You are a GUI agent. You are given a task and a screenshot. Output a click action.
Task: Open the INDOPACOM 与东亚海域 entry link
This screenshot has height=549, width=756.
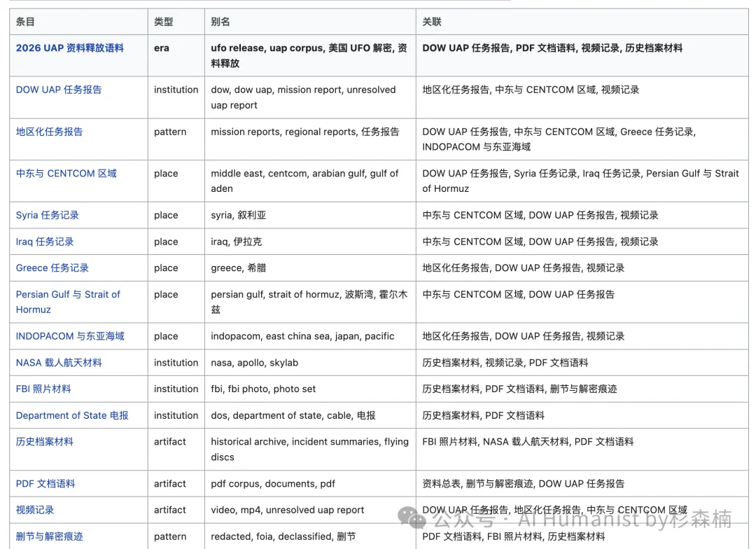coord(70,336)
